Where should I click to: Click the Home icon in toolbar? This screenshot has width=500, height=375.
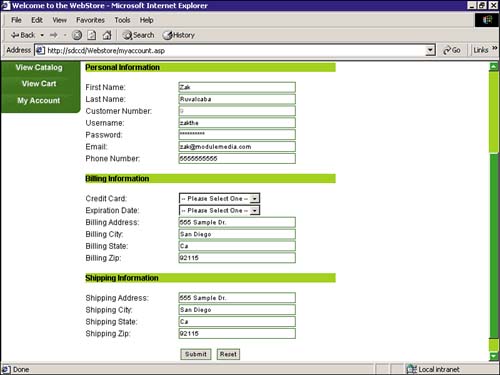tap(107, 35)
